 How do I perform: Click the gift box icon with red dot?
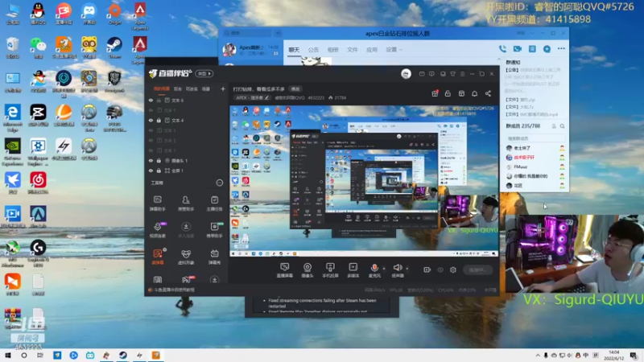[435, 93]
